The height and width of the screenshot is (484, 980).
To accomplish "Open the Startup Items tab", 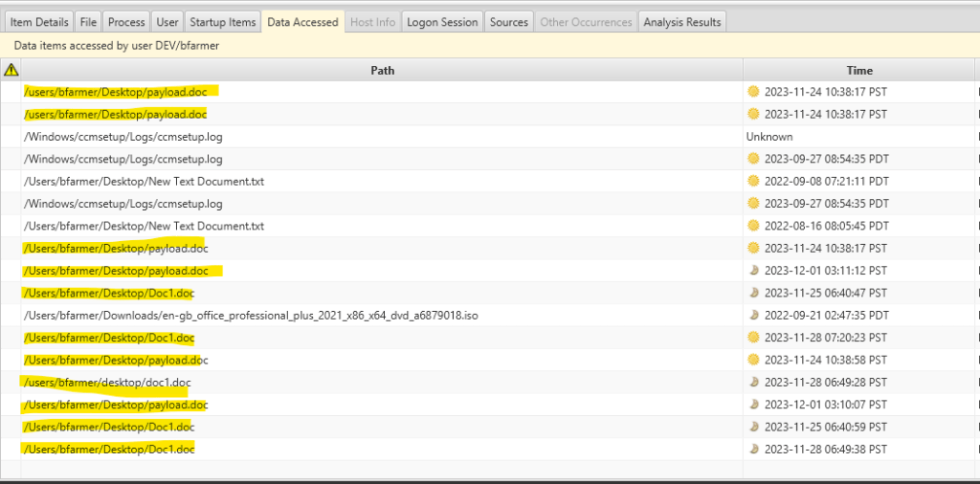I will [223, 22].
